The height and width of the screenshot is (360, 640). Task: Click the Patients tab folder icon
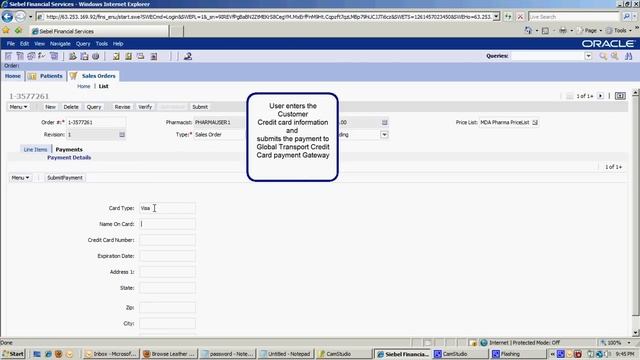coord(32,76)
